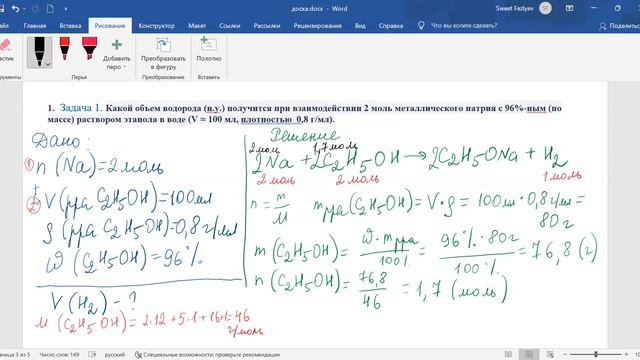Click the lightbulb Tell Me icon
Viewport: 640px width, 360px height.
(421, 25)
